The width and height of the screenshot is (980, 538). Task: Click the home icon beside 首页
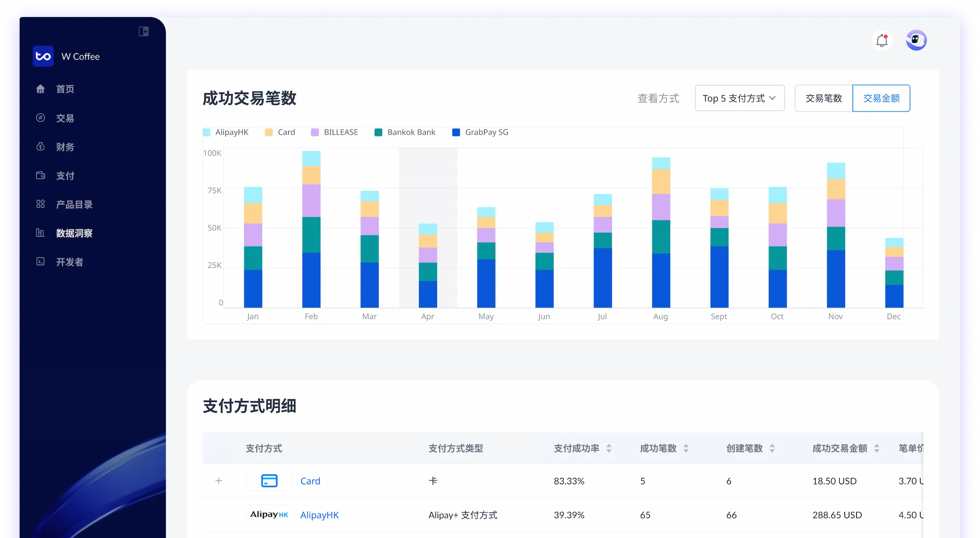[x=40, y=89]
